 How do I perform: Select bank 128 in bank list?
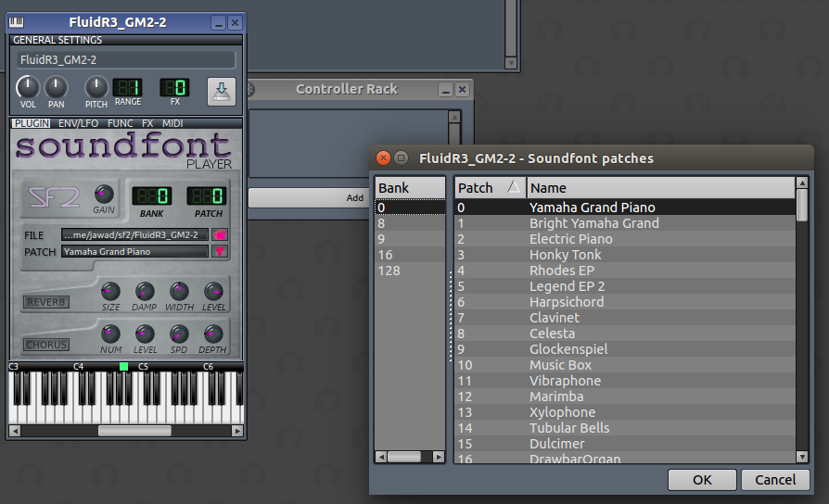point(410,271)
